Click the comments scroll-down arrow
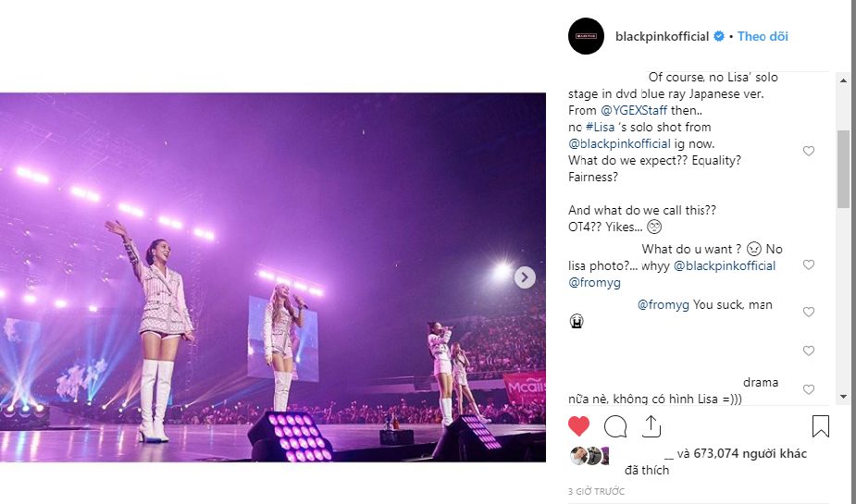856x504 pixels. click(x=843, y=397)
